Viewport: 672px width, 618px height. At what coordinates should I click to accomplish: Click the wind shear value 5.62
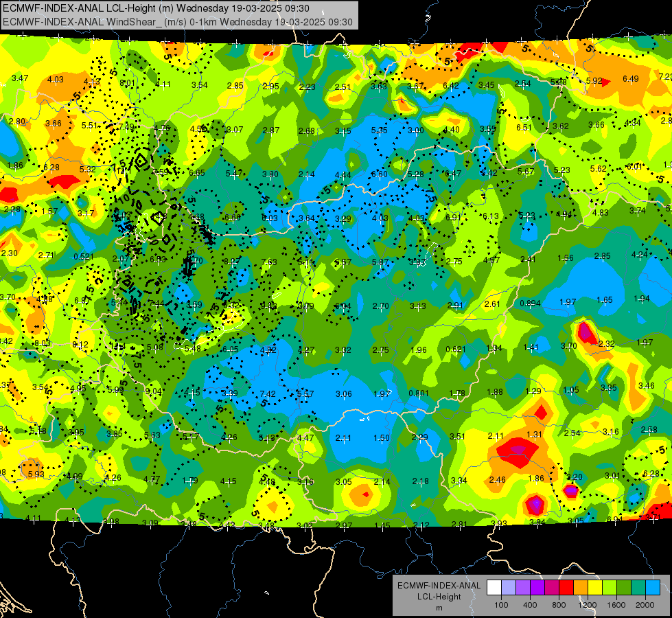click(x=599, y=168)
